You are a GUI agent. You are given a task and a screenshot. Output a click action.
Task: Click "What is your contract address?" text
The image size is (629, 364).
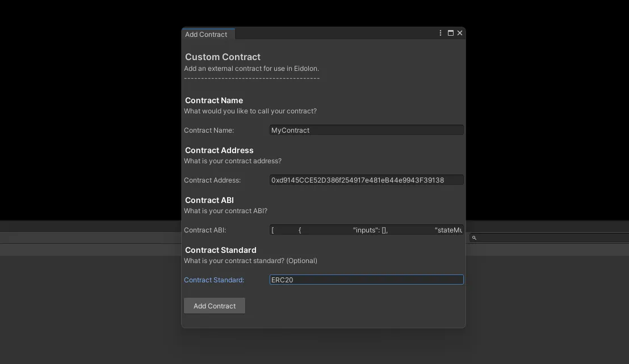pyautogui.click(x=233, y=161)
